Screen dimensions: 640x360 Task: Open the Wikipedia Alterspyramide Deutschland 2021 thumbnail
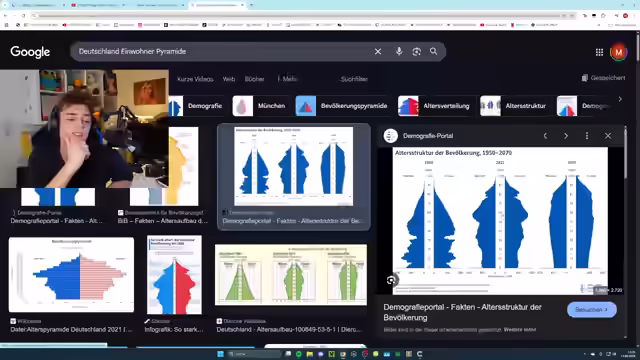point(71,275)
